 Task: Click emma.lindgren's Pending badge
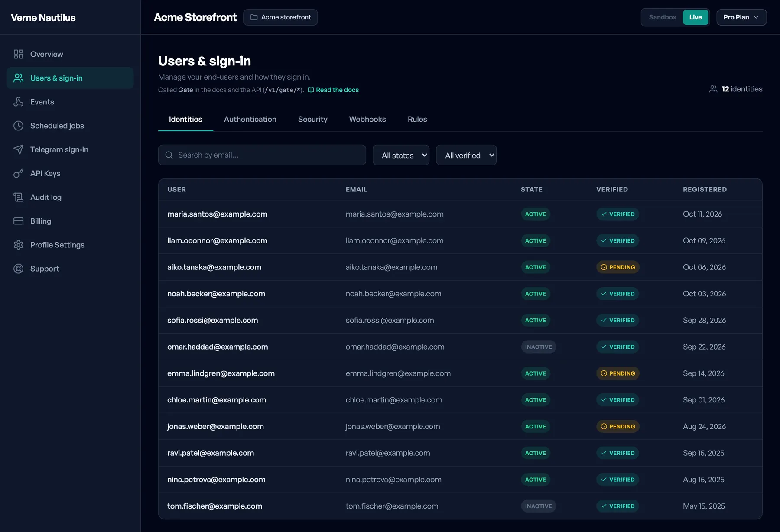[617, 373]
